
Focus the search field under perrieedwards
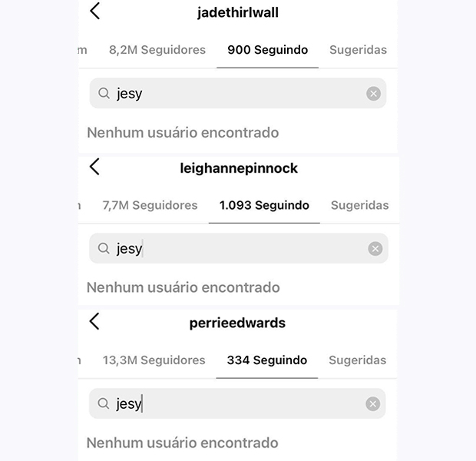pos(237,403)
